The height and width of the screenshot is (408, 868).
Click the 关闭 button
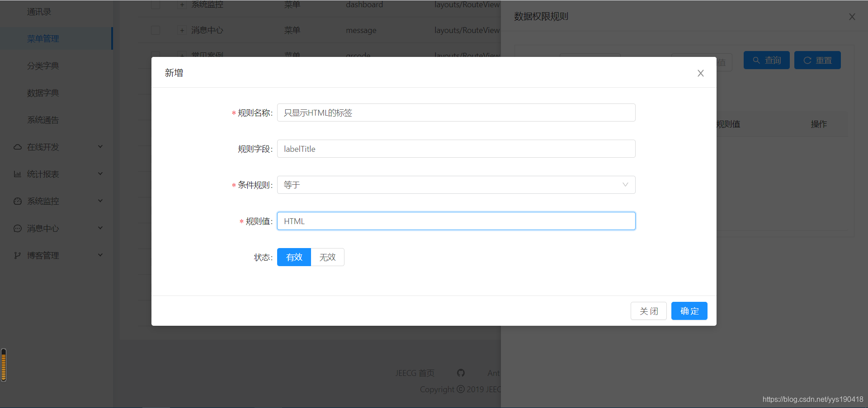[648, 311]
